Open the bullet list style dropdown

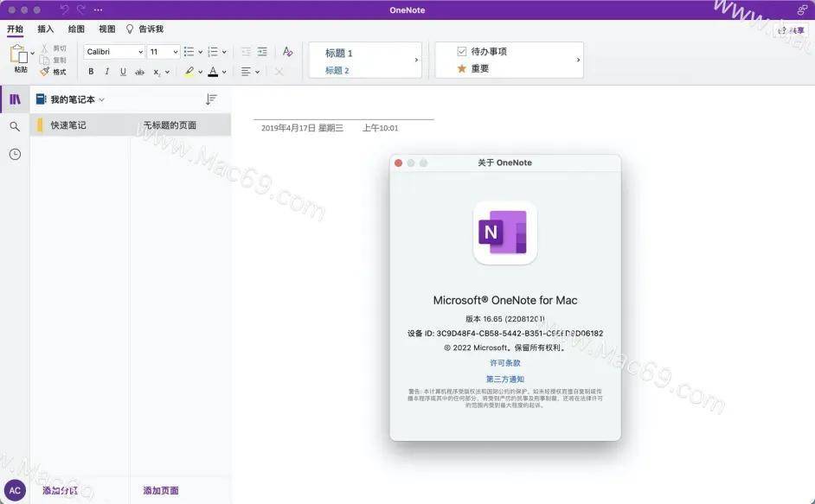[201, 52]
